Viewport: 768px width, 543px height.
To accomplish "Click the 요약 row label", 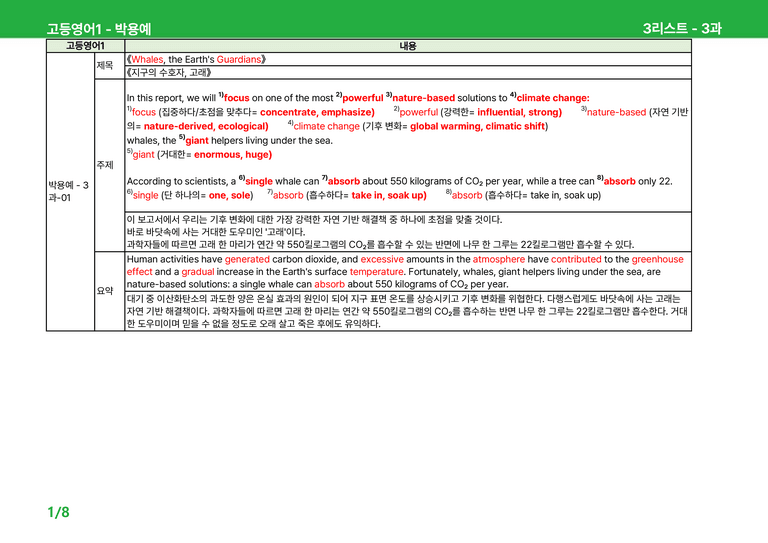I will [x=105, y=291].
